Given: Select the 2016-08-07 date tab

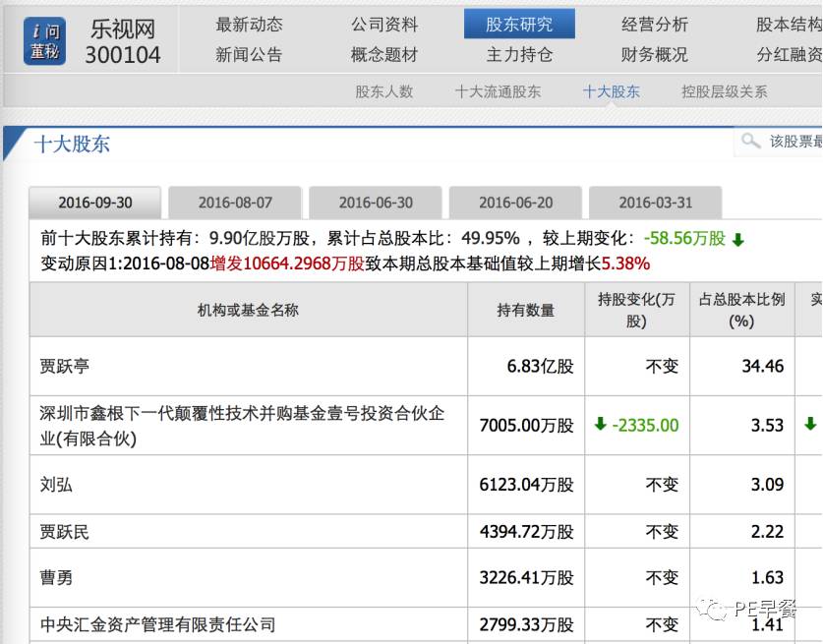Looking at the screenshot, I should [x=235, y=203].
